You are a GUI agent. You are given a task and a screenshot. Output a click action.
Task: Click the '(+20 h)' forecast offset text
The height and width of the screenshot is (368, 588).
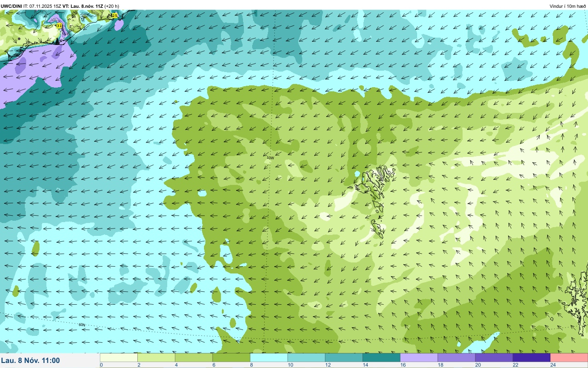(x=112, y=6)
